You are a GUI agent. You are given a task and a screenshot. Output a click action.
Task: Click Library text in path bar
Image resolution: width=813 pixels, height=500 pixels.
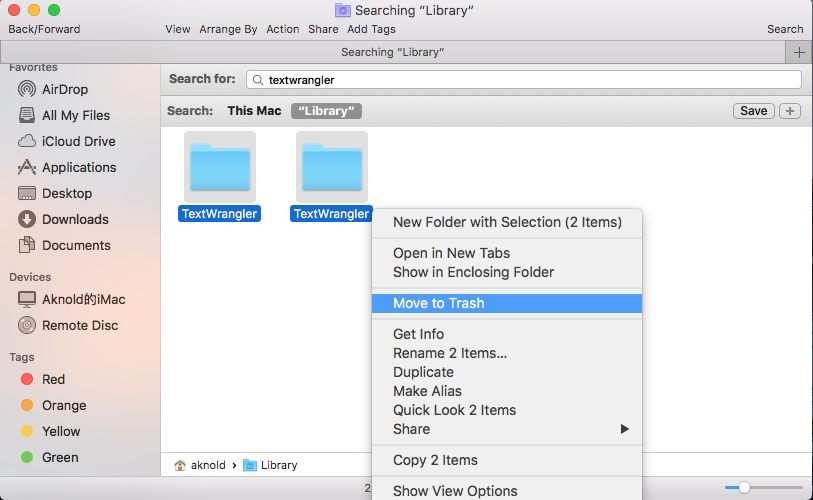279,465
